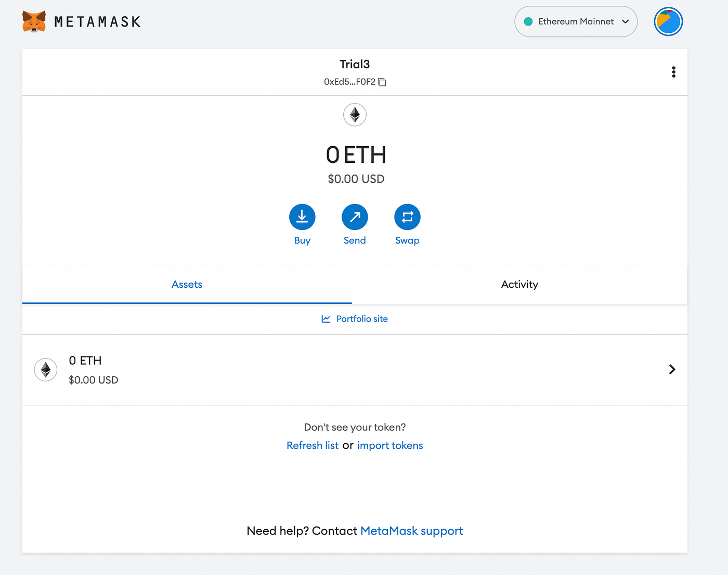
Task: Click the large 0 ETH balance
Action: (356, 155)
